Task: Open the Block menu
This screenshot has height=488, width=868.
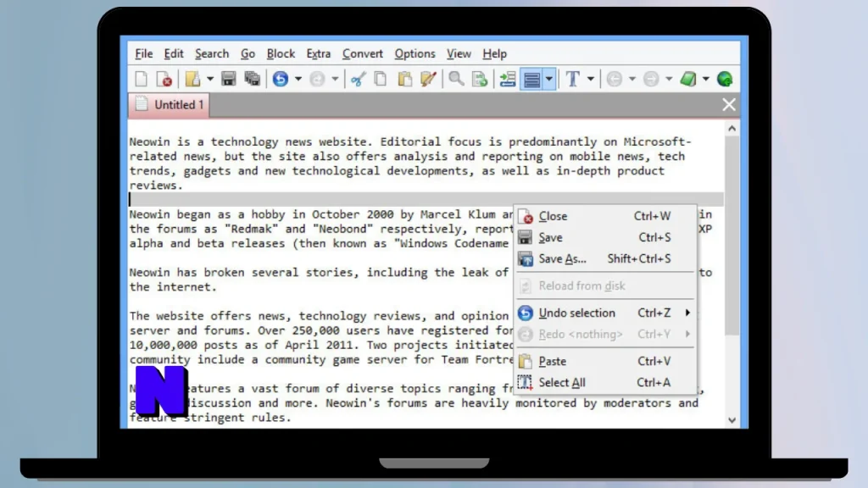Action: [x=281, y=53]
